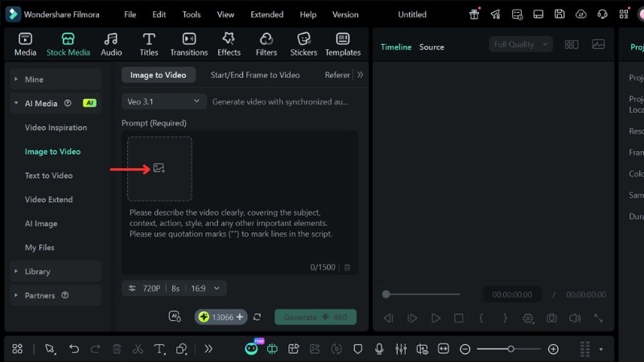Click the preview playhead slider handle
This screenshot has height=362, width=644.
click(x=386, y=294)
